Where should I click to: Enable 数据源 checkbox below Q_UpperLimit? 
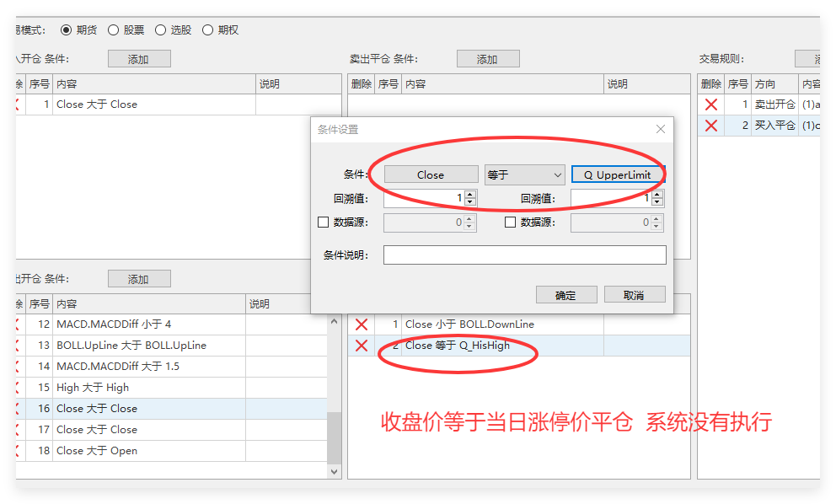(x=510, y=223)
